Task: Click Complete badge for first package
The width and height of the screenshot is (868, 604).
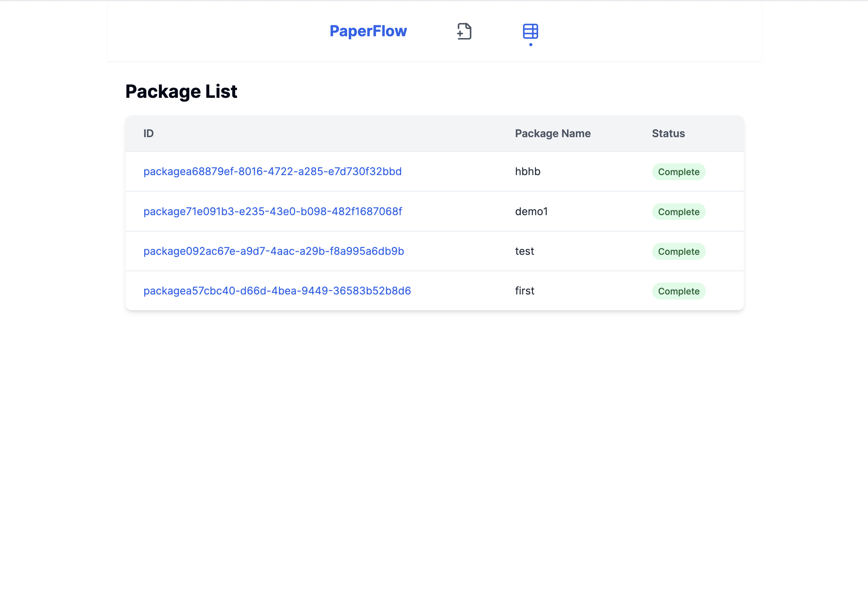Action: point(678,291)
